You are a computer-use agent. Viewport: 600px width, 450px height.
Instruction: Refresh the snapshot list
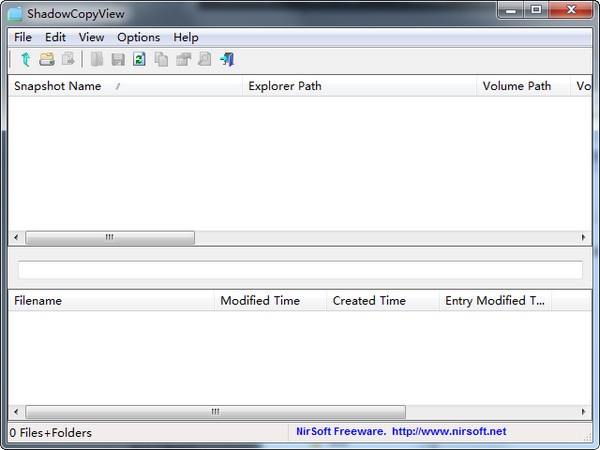(139, 59)
